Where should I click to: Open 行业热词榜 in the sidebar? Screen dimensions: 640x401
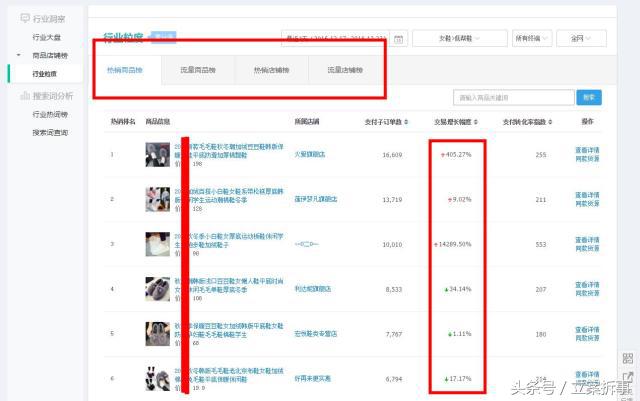click(50, 114)
